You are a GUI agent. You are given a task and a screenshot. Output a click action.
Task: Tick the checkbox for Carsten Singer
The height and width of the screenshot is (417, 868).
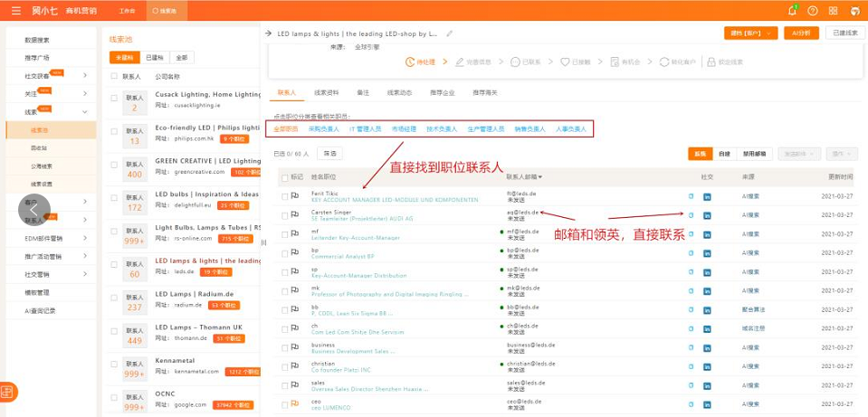tap(284, 215)
